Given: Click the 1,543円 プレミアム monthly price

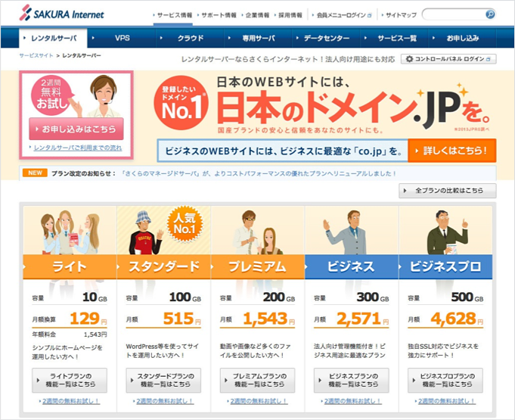Looking at the screenshot, I should click(x=269, y=319).
